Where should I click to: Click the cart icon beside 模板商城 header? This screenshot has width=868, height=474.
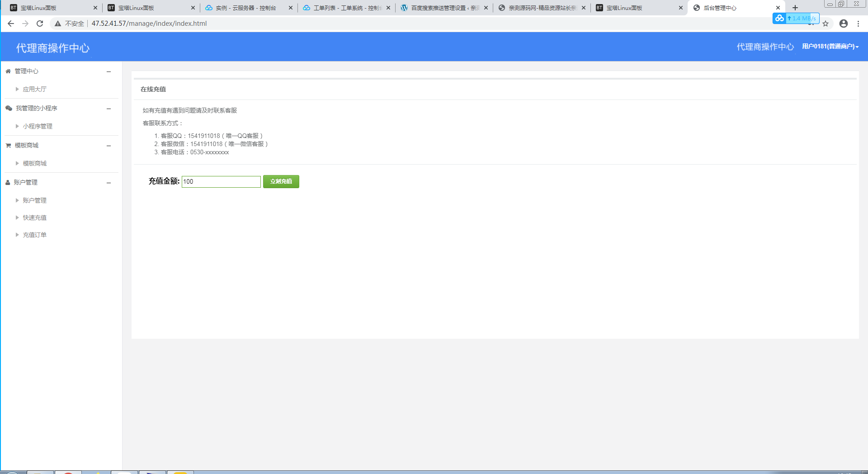pos(8,145)
